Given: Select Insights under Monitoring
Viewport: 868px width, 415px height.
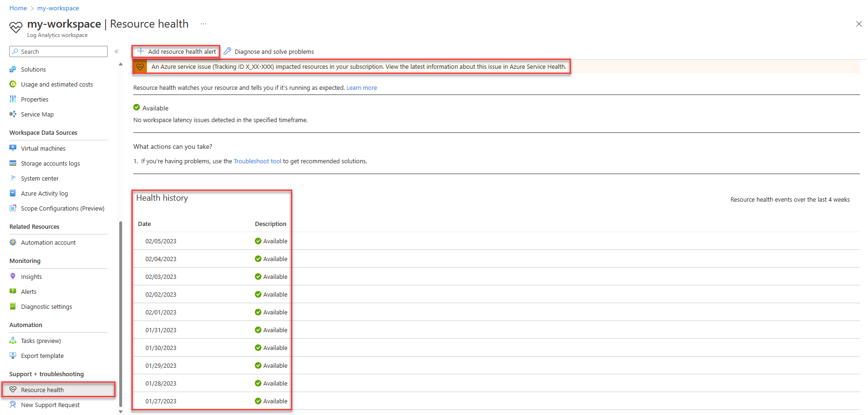Looking at the screenshot, I should 31,277.
